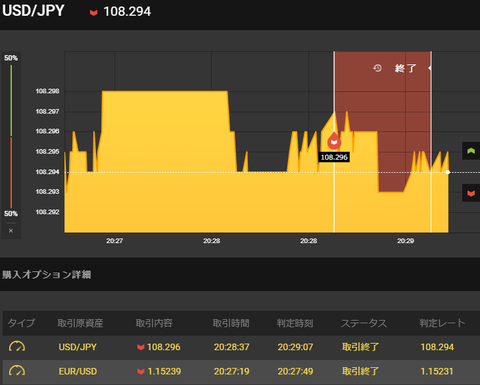Click trade time 20:27:19

pos(232,371)
